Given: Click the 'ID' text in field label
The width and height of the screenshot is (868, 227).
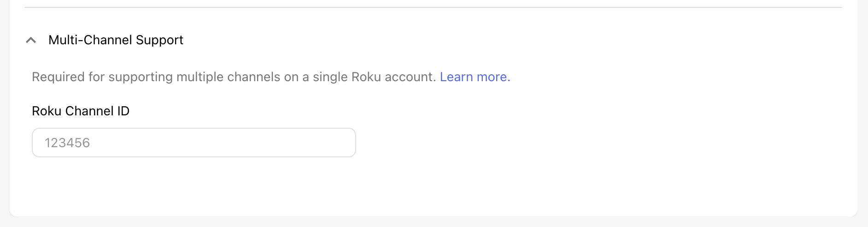Looking at the screenshot, I should (123, 111).
